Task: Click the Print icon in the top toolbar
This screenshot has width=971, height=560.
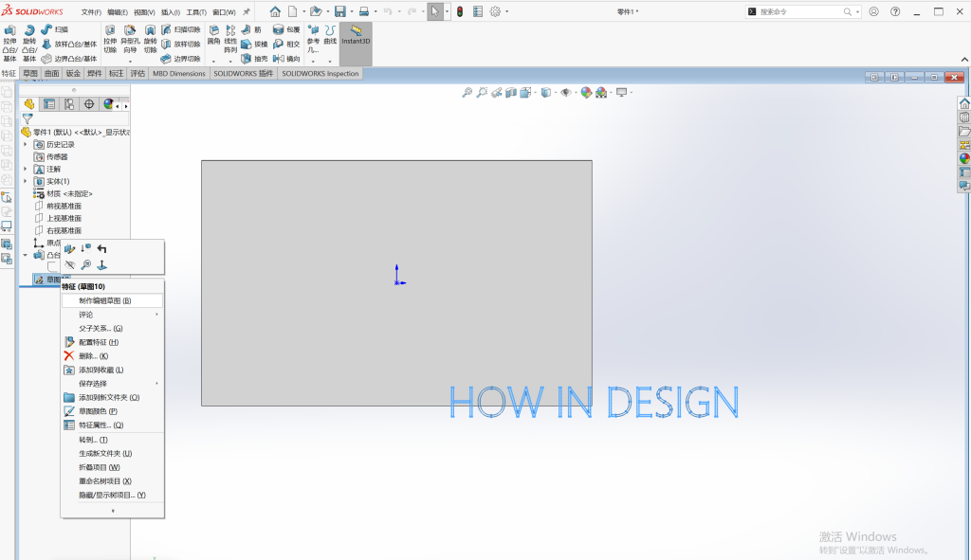Action: [x=364, y=11]
